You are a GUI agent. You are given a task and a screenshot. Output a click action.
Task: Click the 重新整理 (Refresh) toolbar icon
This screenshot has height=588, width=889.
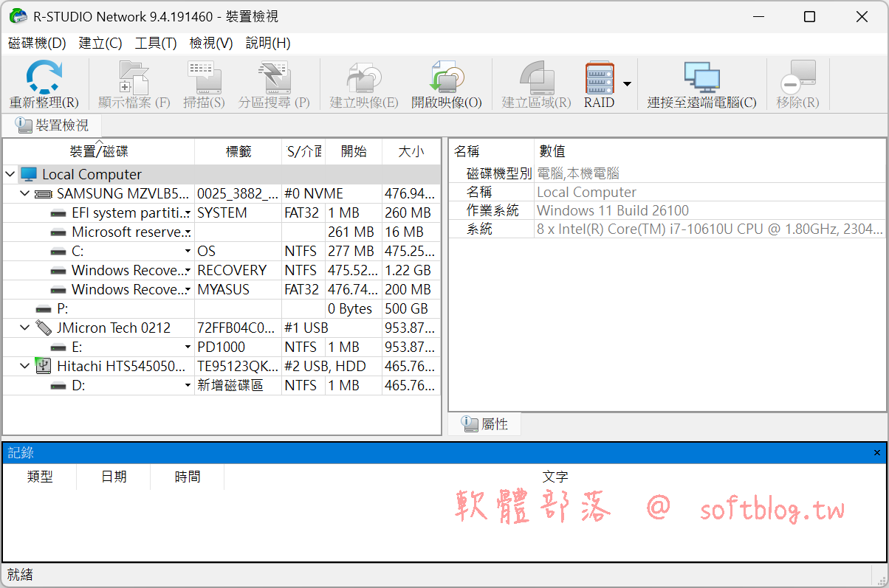(x=44, y=77)
